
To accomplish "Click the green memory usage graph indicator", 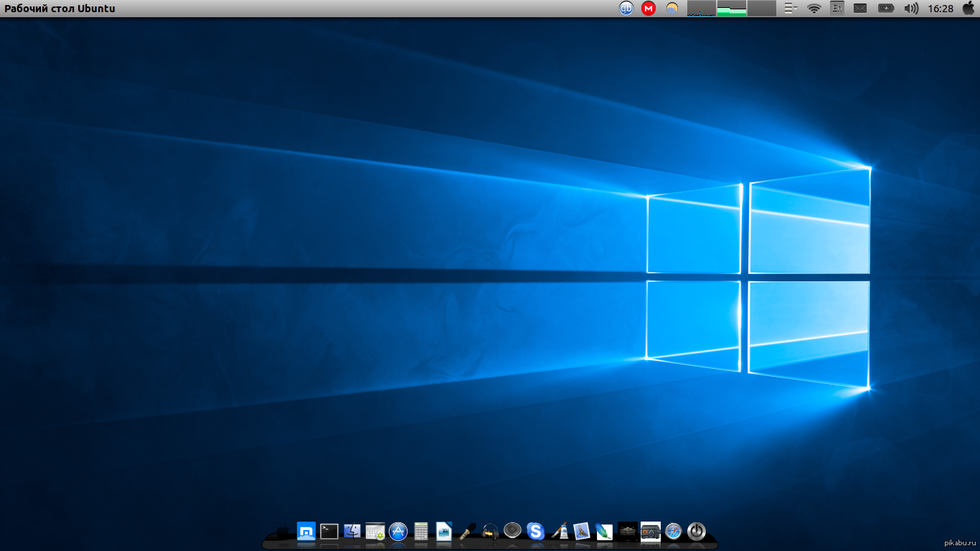I will point(732,9).
